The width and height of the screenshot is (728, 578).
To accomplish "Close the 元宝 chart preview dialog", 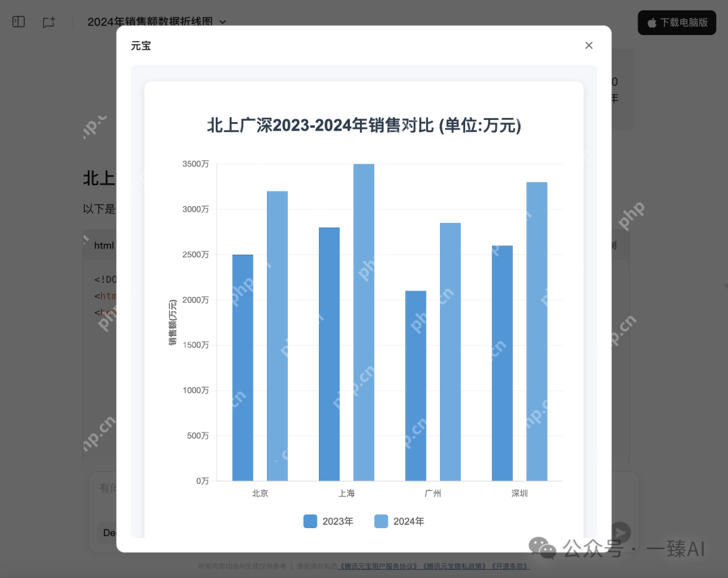I will point(588,45).
